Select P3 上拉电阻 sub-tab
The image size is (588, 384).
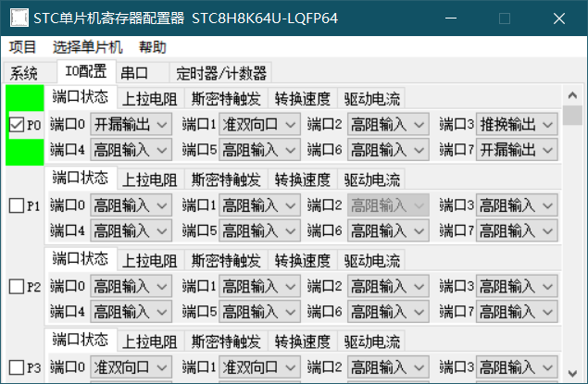(x=150, y=341)
